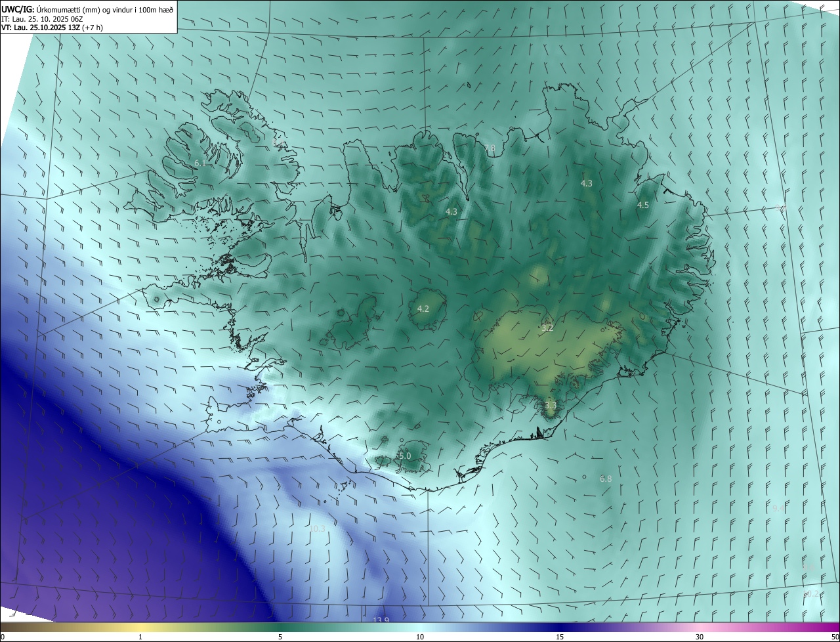Click the 4.2 value inside the glacier outline
Viewport: 840px width, 642px height.
click(423, 309)
